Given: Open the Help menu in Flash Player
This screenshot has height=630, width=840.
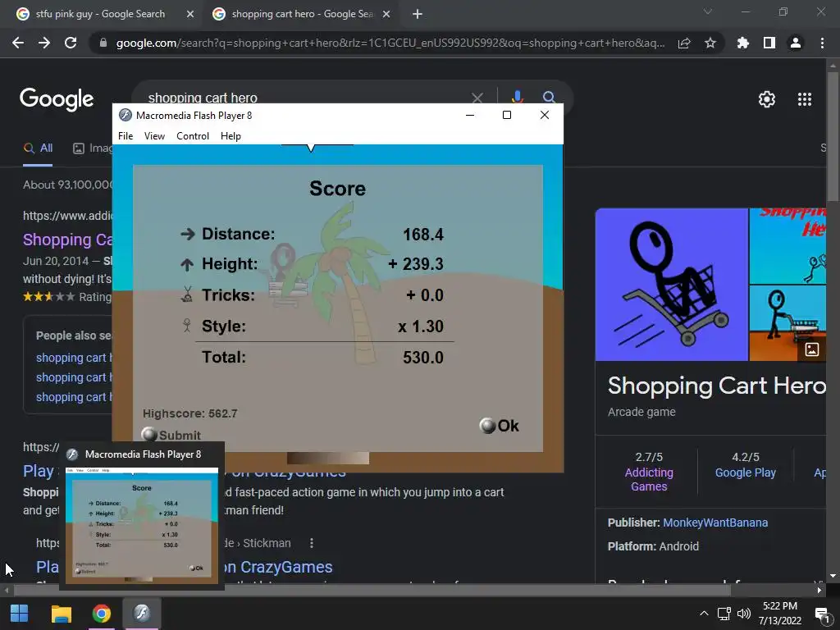Looking at the screenshot, I should pos(231,136).
